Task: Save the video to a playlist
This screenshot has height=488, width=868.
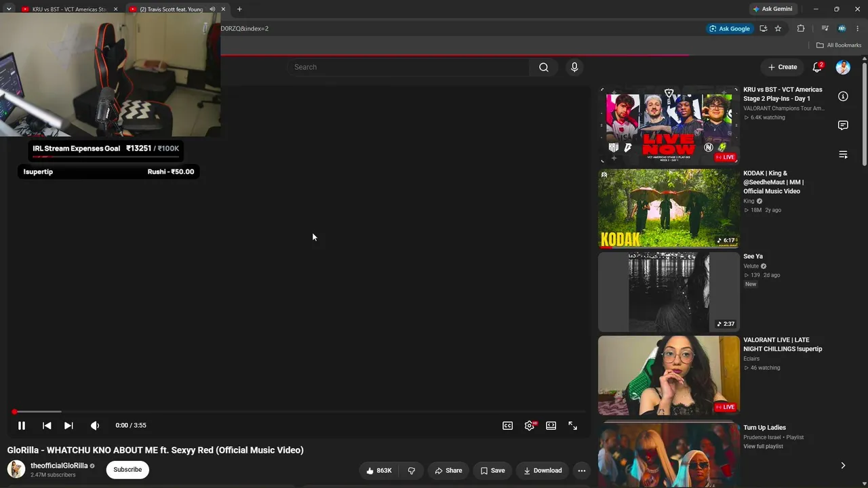Action: pyautogui.click(x=493, y=470)
